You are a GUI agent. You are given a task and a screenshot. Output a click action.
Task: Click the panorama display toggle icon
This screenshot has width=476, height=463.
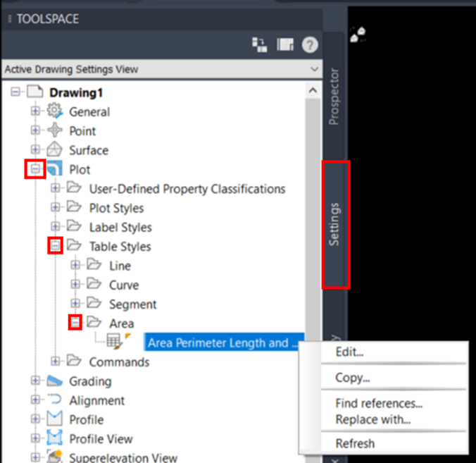(285, 45)
